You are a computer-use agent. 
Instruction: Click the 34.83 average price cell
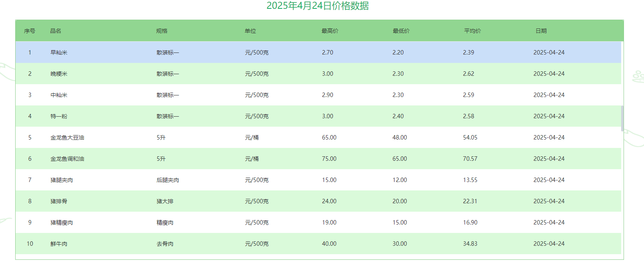tap(470, 244)
